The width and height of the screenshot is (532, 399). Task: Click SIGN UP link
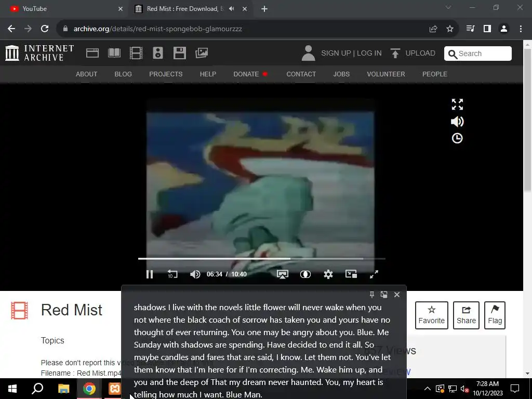pos(336,54)
